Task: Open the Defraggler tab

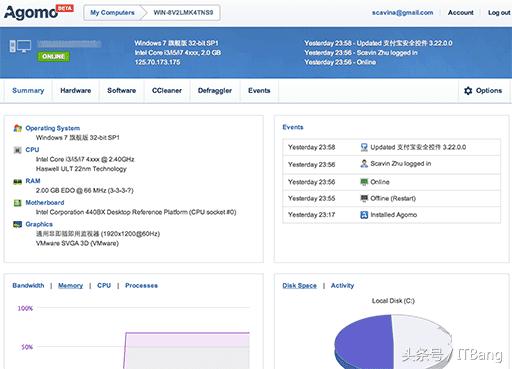Action: [x=215, y=91]
